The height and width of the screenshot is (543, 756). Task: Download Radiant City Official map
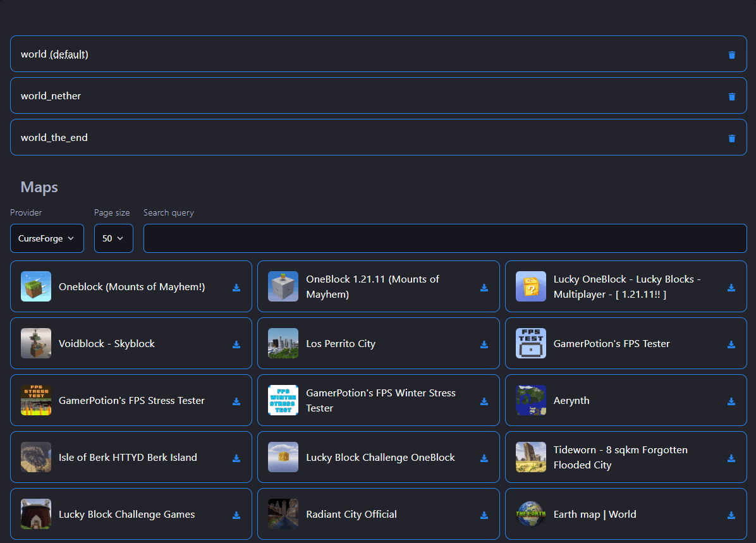(484, 515)
